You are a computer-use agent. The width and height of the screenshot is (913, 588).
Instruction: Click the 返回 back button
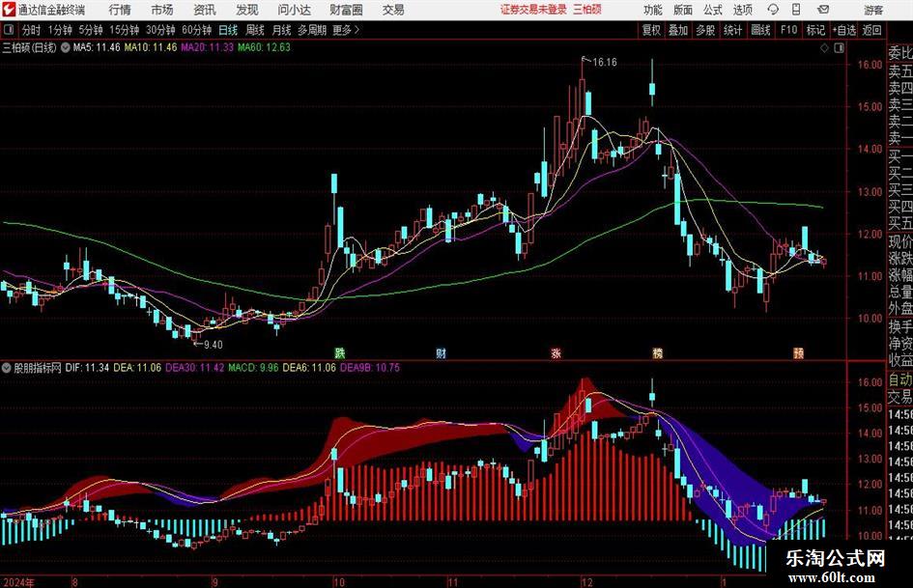point(871,30)
